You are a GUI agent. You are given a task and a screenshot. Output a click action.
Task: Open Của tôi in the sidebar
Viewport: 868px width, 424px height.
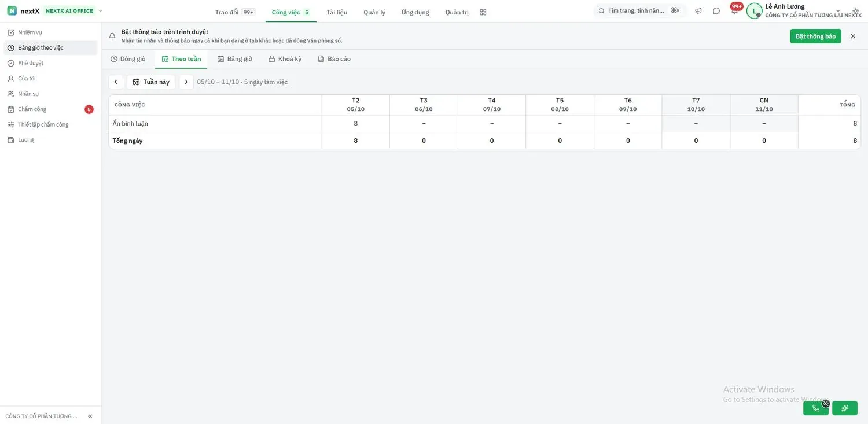(50, 79)
